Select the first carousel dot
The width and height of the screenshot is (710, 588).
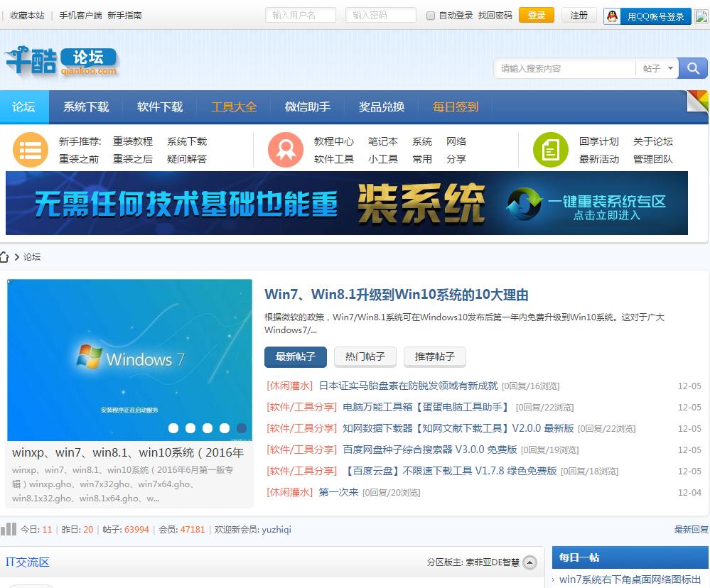(x=173, y=428)
